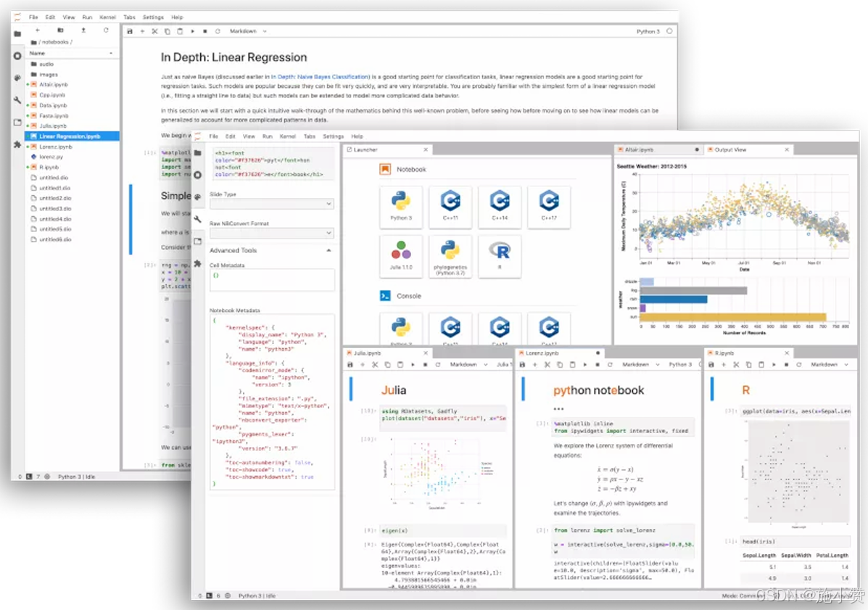868x610 pixels.
Task: Stop kernel in Linear Regression notebook toolbar
Action: tap(204, 32)
